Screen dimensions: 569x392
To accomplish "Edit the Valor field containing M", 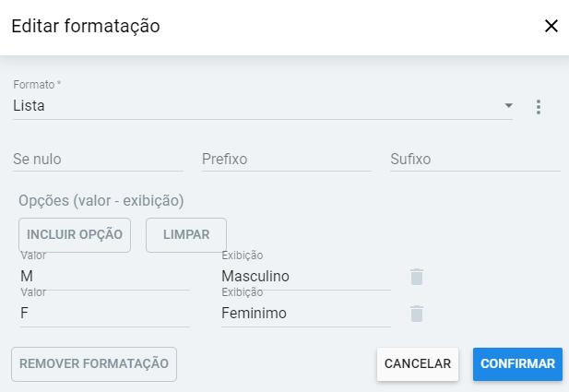I will pos(104,276).
